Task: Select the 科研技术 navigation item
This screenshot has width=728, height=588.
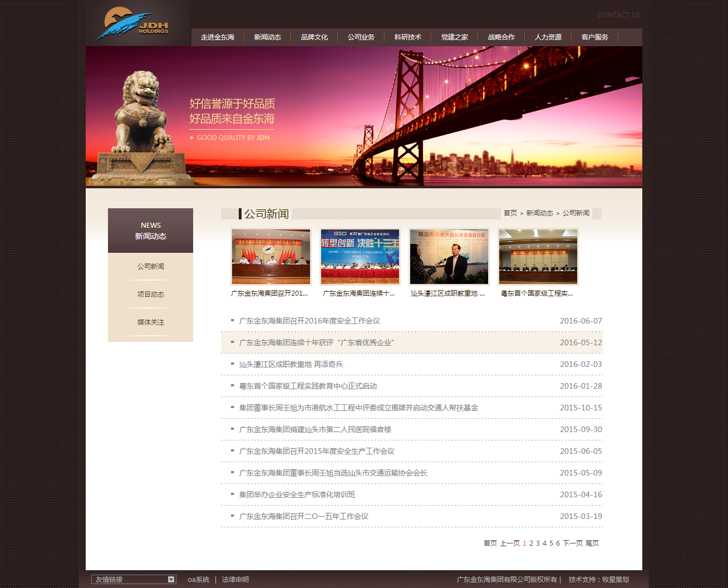Action: click(408, 37)
